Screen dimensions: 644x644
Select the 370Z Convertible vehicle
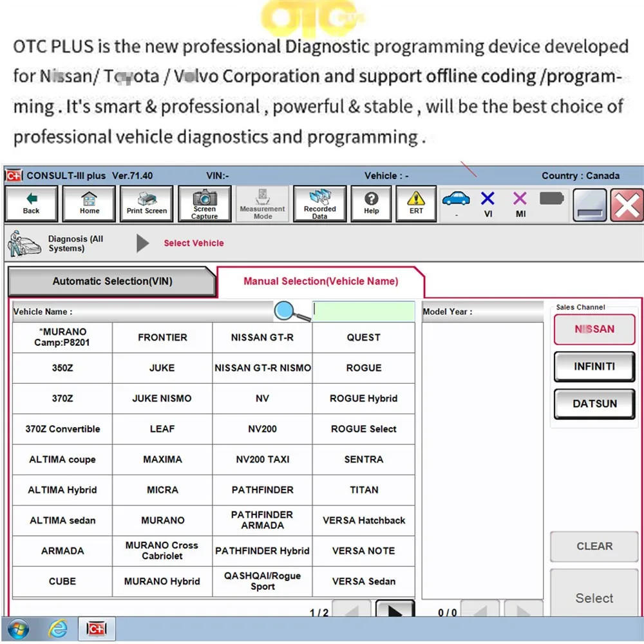coord(62,429)
